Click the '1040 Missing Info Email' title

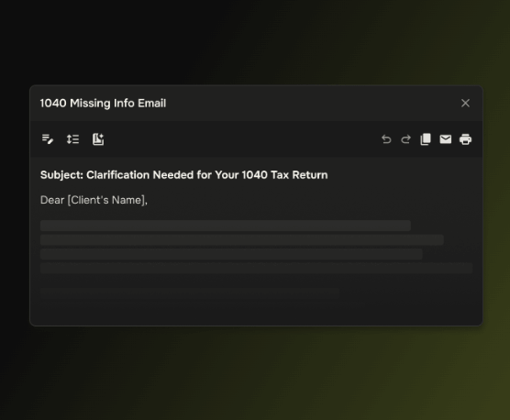(x=103, y=103)
